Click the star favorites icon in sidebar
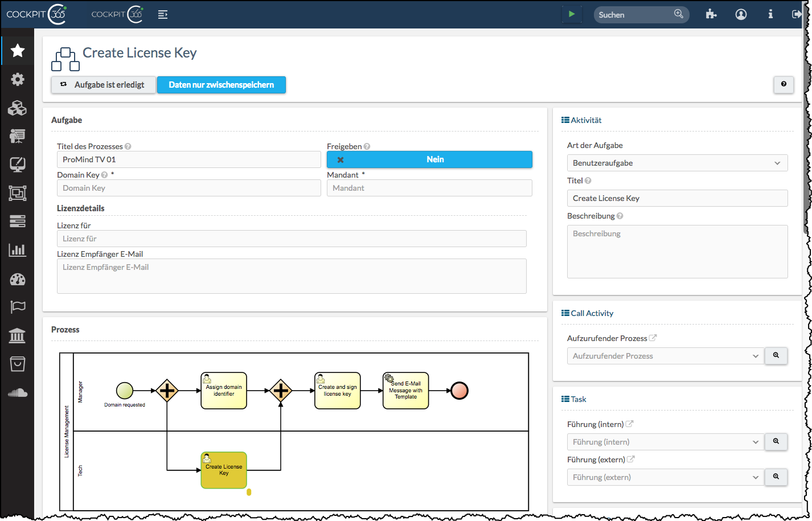The image size is (812, 521). coord(18,51)
